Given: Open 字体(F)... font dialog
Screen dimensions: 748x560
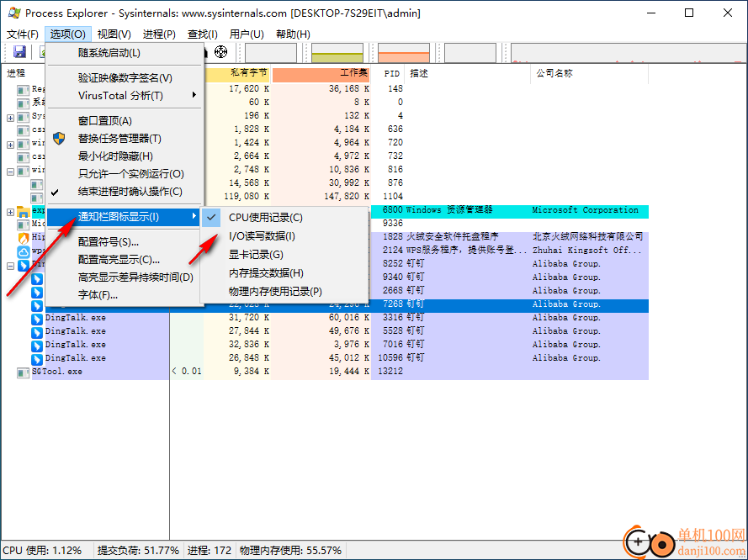Looking at the screenshot, I should click(125, 295).
